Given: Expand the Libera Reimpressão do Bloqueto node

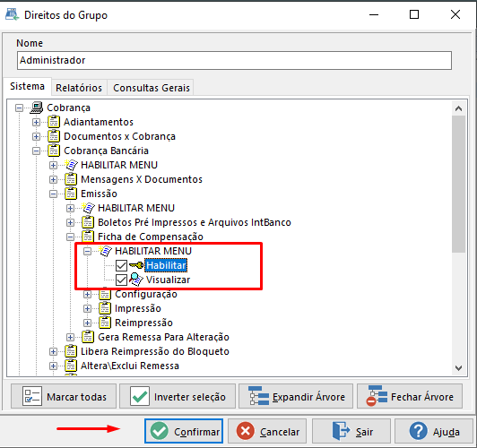Looking at the screenshot, I should (53, 351).
